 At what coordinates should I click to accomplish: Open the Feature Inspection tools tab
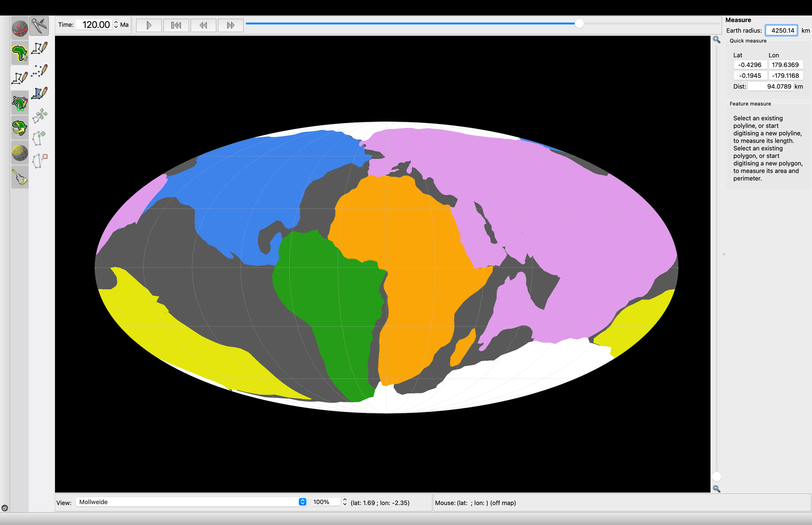pos(19,53)
